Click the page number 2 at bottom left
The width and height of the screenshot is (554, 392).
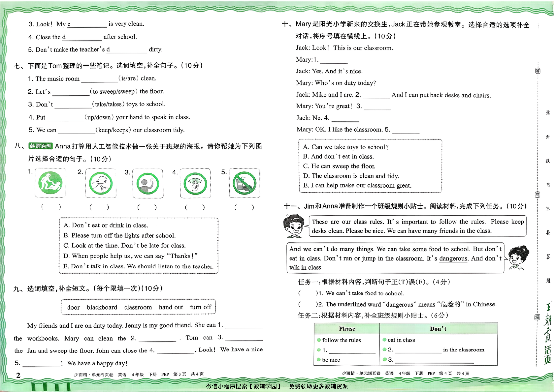(18, 375)
